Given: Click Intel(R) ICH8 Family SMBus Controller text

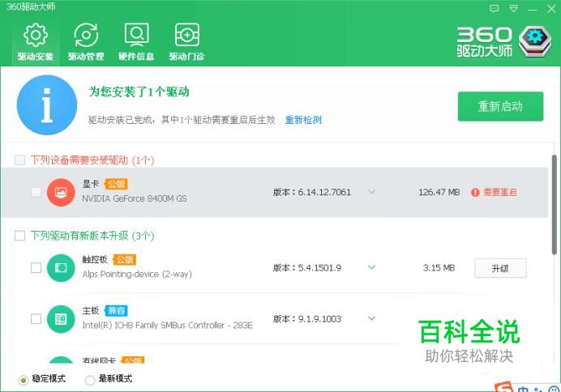Looking at the screenshot, I should point(167,325).
